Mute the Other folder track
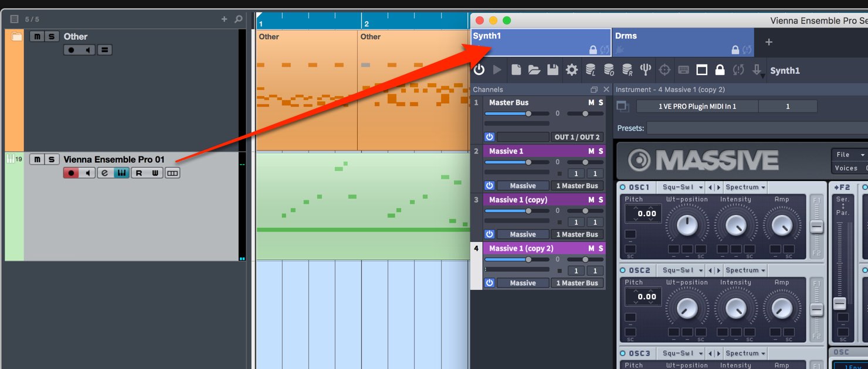The height and width of the screenshot is (369, 868). 37,36
